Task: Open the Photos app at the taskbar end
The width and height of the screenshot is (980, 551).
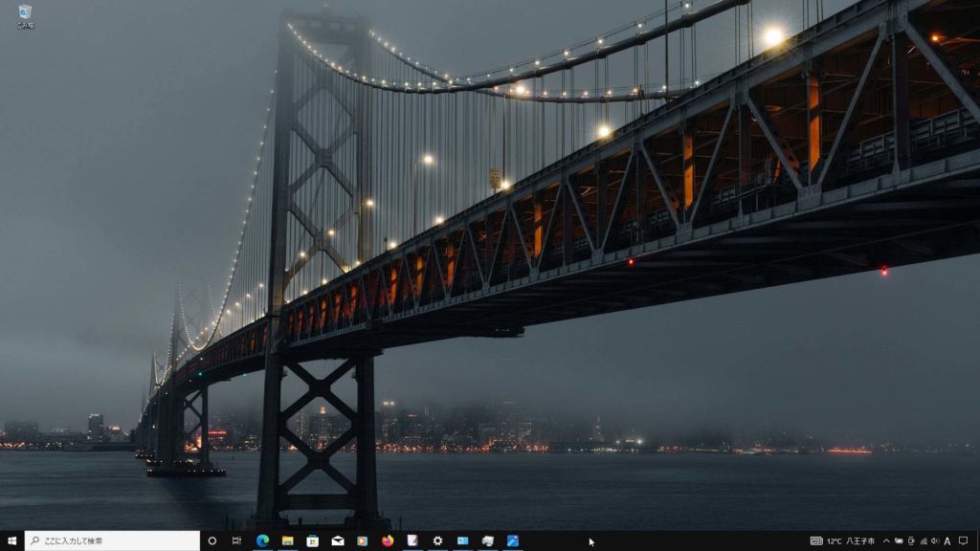Action: 513,540
